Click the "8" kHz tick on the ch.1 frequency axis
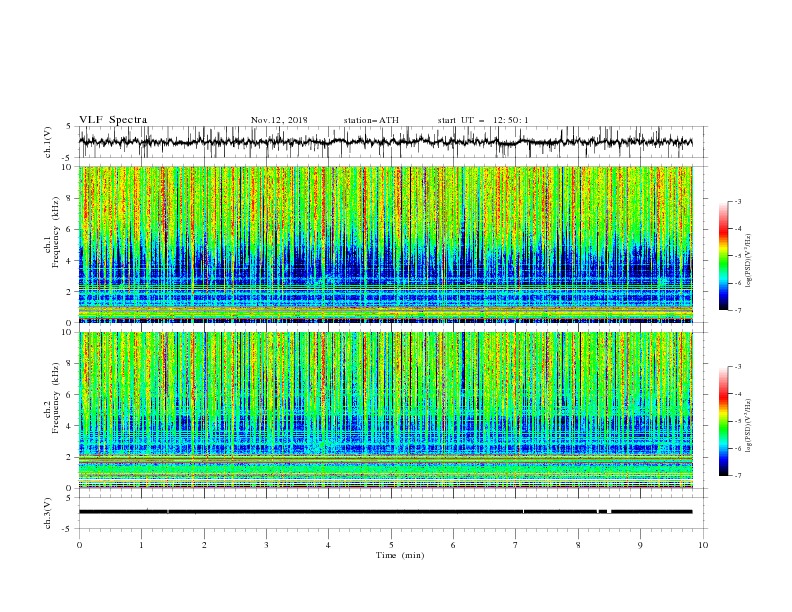 69,198
